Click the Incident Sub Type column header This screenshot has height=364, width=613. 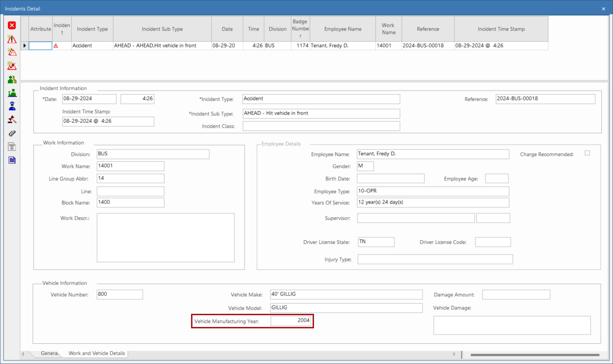pos(162,29)
